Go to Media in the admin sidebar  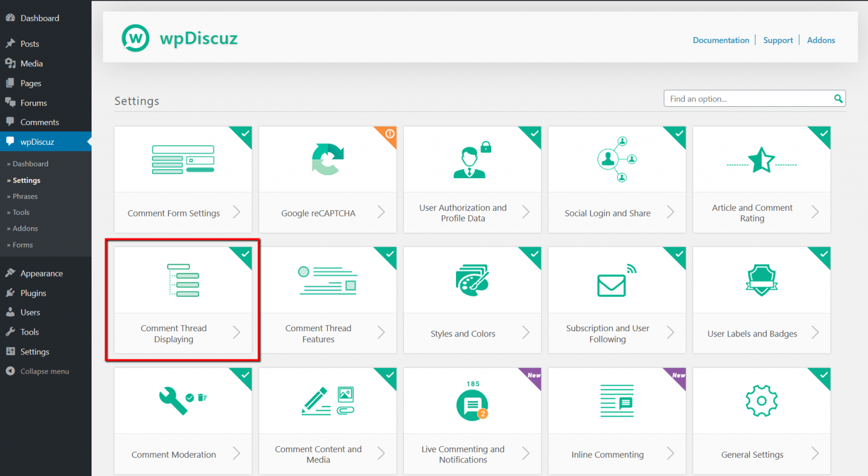pyautogui.click(x=46, y=63)
